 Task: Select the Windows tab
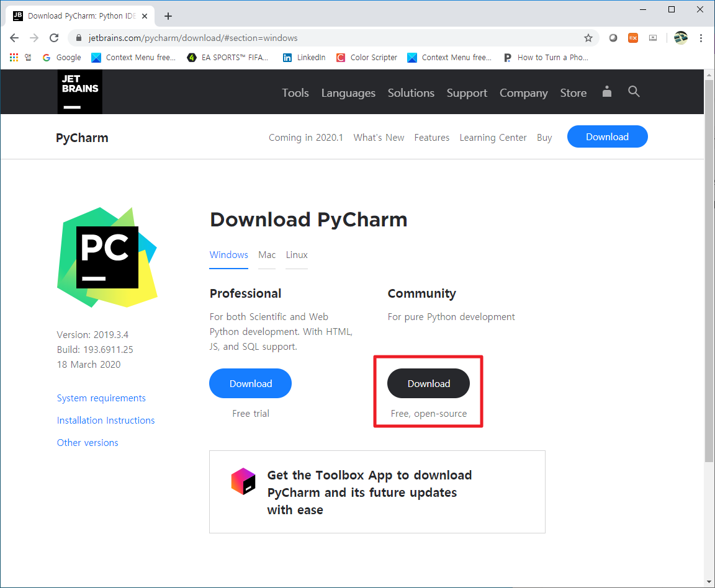click(228, 255)
